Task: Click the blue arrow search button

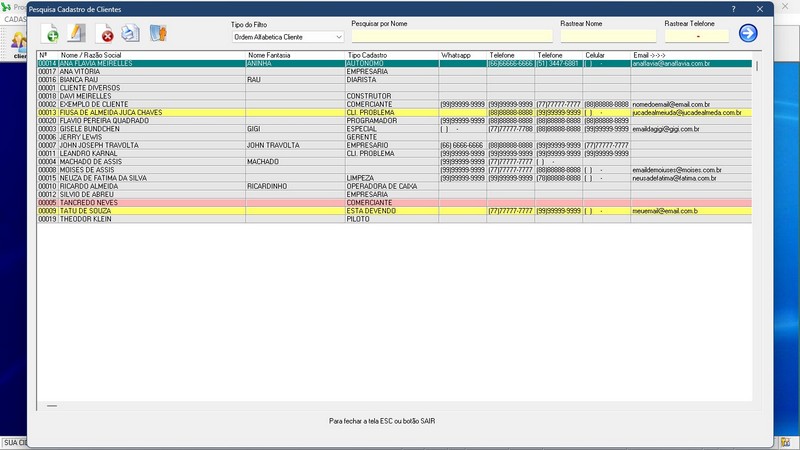Action: tap(748, 33)
